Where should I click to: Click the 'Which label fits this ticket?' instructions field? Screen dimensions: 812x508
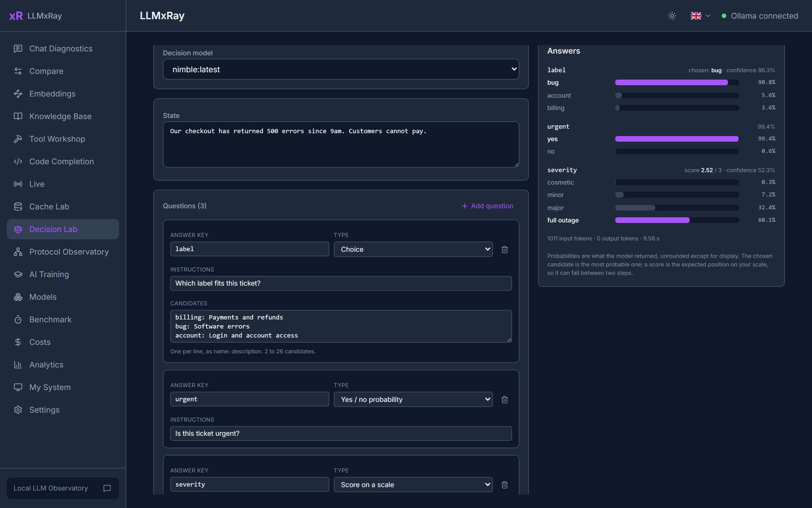pyautogui.click(x=341, y=283)
